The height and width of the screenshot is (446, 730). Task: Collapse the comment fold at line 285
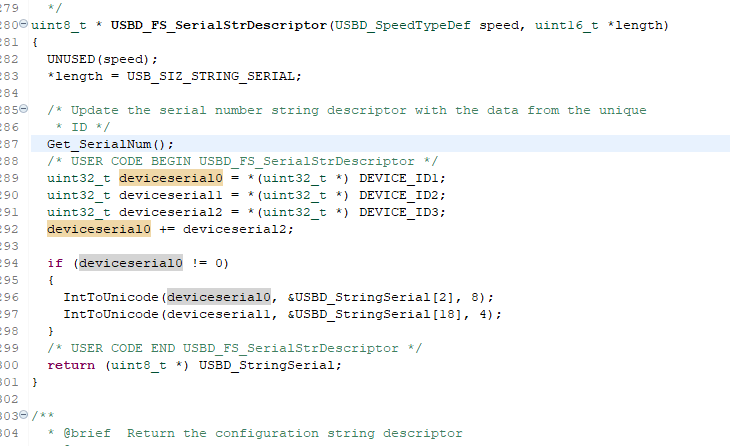[25, 110]
